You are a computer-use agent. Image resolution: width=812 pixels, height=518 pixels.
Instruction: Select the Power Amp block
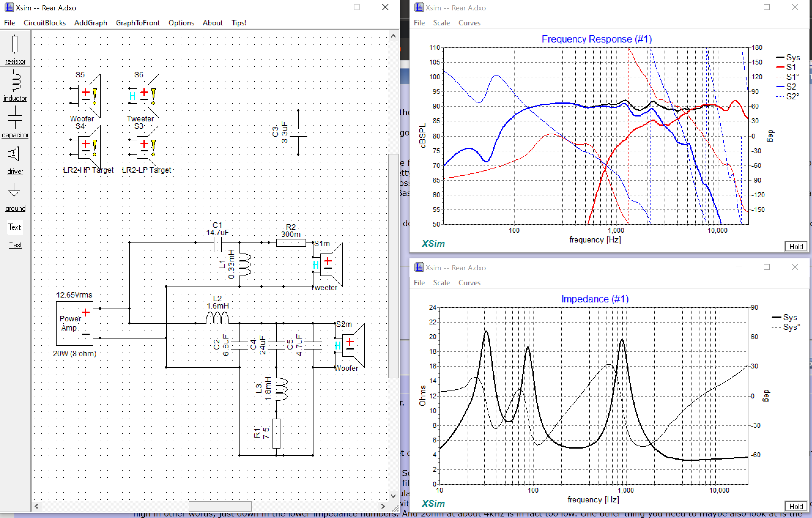click(75, 323)
